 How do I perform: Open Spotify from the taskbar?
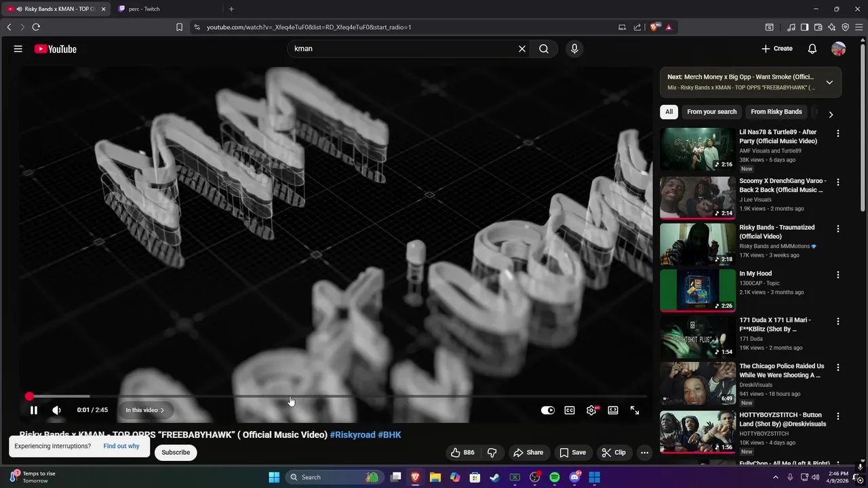point(555,477)
